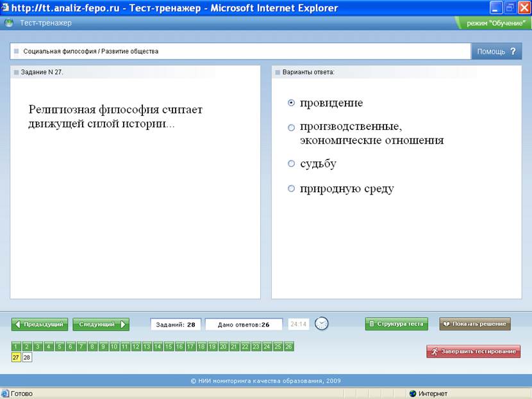
Task: Jump to question 19
Action: pyautogui.click(x=212, y=346)
